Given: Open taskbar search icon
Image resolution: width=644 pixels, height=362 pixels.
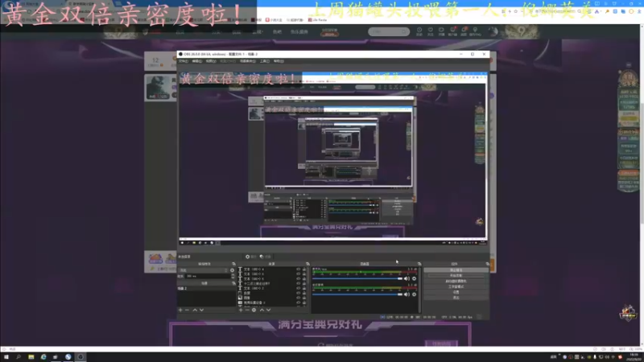Looking at the screenshot, I should click(x=19, y=357).
